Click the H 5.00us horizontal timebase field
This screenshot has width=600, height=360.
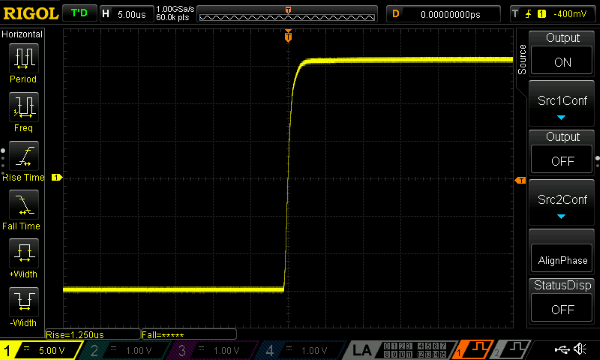pyautogui.click(x=127, y=14)
